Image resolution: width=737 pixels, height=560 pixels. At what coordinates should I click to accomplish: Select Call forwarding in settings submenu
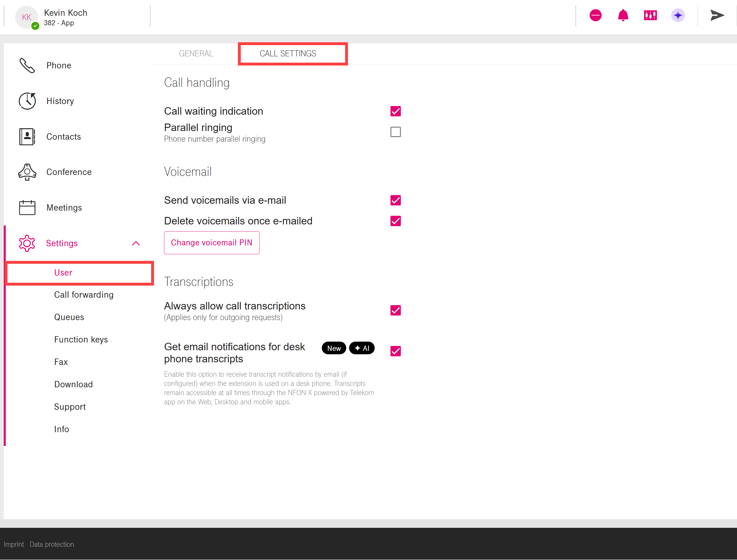coord(84,295)
